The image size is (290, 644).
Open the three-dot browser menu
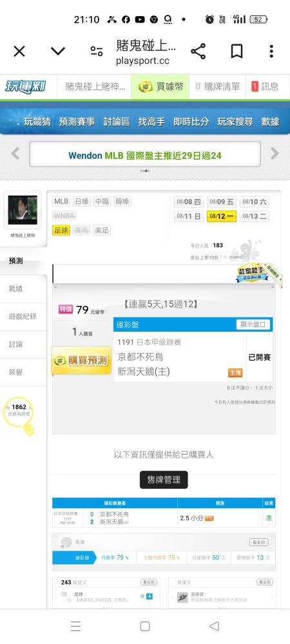coord(271,52)
